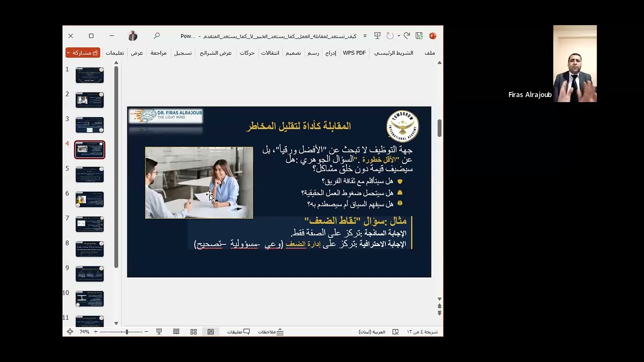Open Customize Quick Access Toolbar dropdown
Screen dimensions: 644x362
[x=365, y=36]
